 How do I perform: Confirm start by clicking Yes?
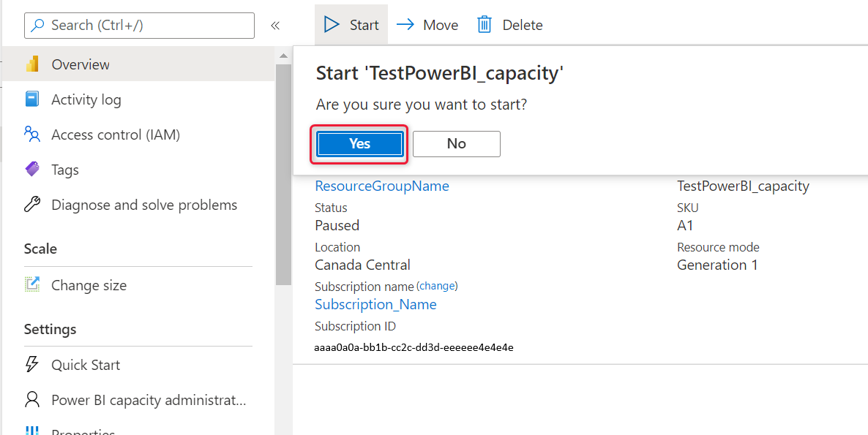click(359, 143)
